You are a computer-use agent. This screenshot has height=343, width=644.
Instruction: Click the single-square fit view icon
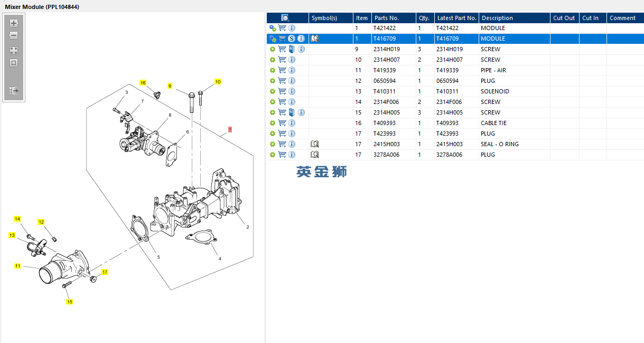tap(14, 63)
